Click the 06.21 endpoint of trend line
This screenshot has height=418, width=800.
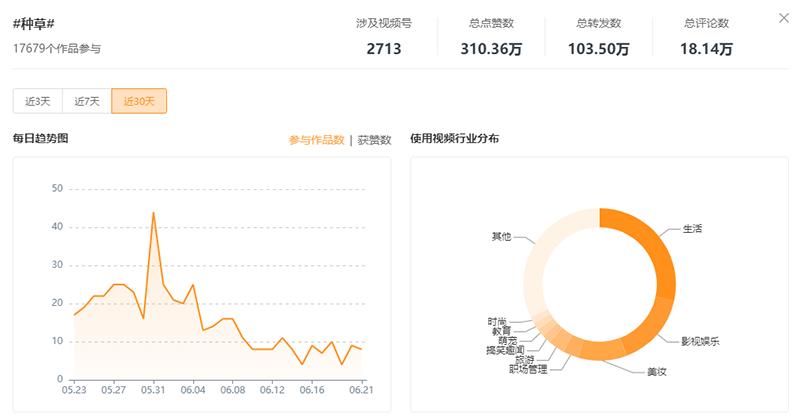pos(360,349)
